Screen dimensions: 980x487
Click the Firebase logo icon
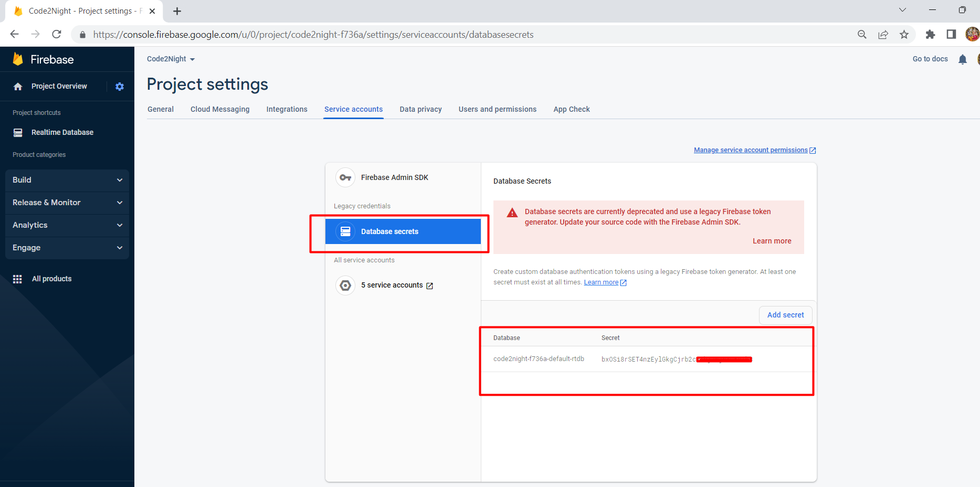(18, 59)
